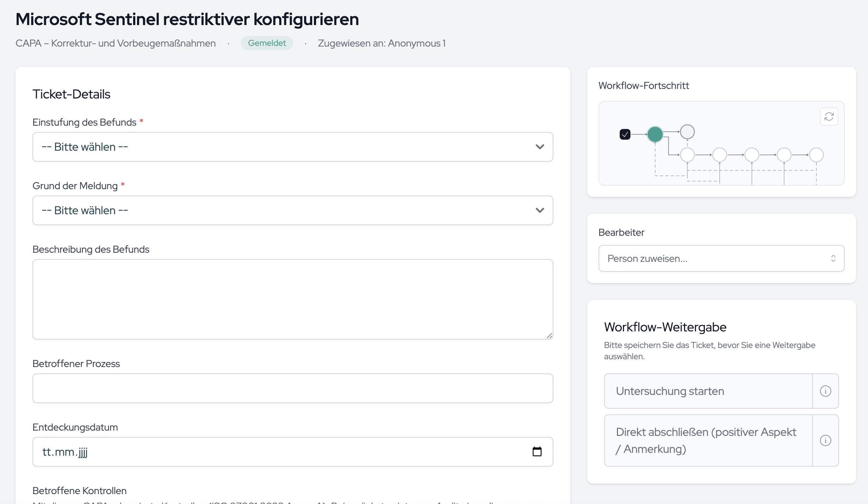
Task: Click the upper empty workflow node
Action: coord(687,132)
